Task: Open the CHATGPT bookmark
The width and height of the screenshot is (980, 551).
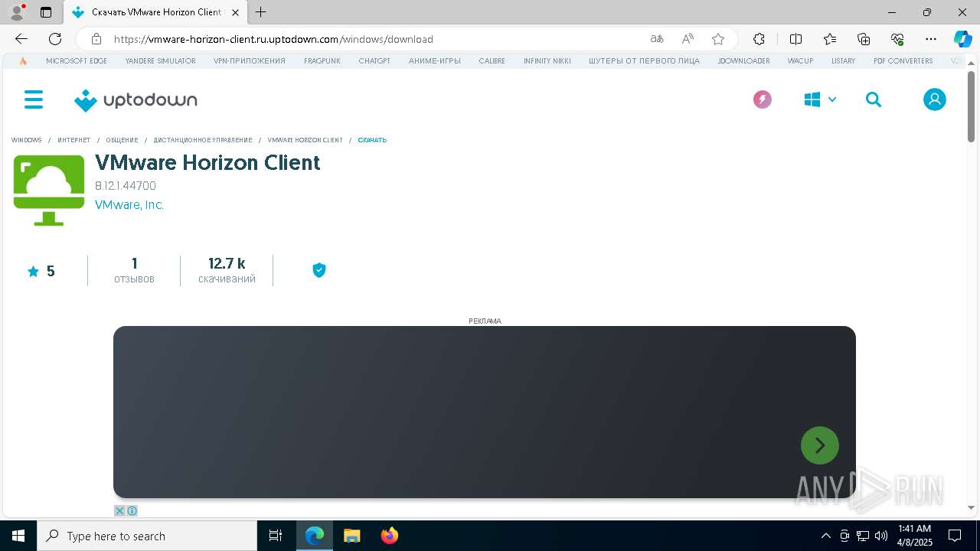Action: coord(374,61)
